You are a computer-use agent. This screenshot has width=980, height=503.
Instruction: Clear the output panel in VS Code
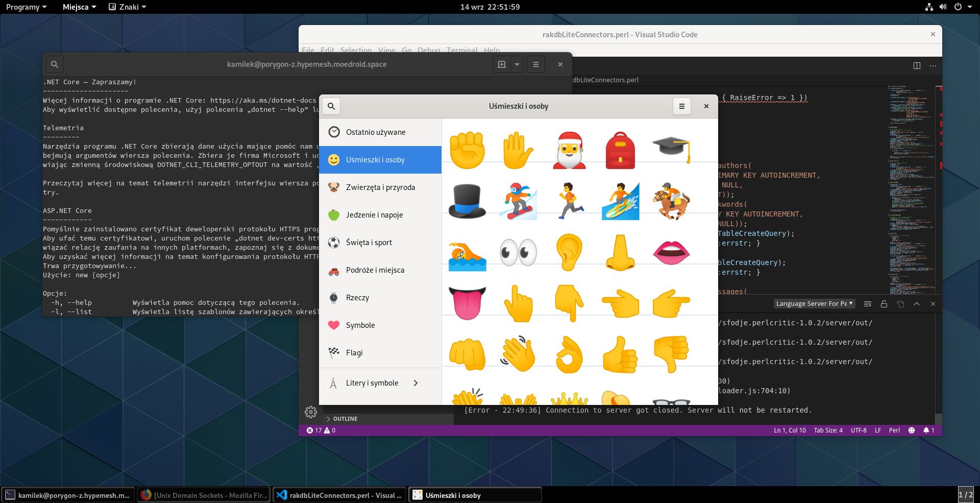click(x=867, y=303)
